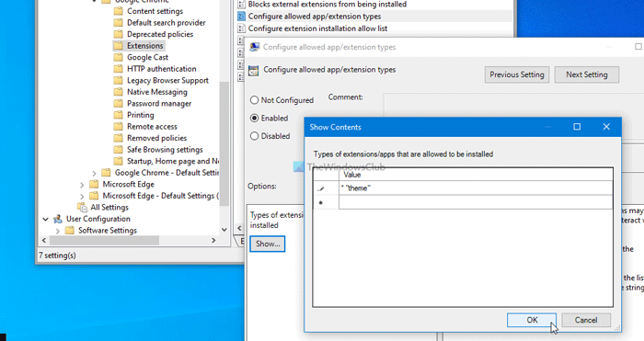Screen dimensions: 644x341
Task: Select All Settings tree item
Action: (109, 207)
